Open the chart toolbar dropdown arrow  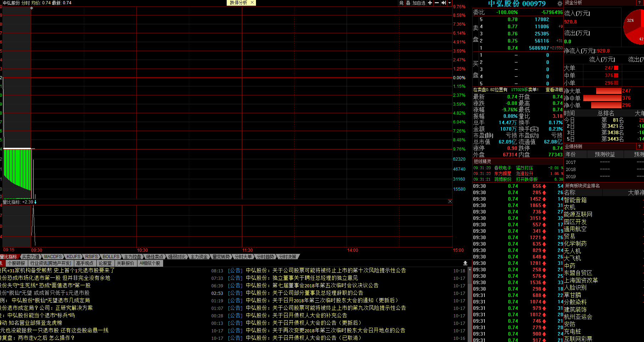449,3
